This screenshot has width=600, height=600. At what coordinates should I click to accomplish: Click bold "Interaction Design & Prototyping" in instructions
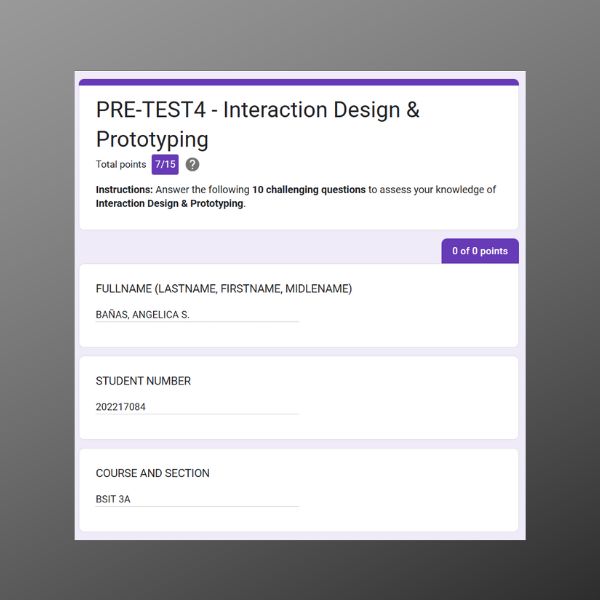[169, 203]
